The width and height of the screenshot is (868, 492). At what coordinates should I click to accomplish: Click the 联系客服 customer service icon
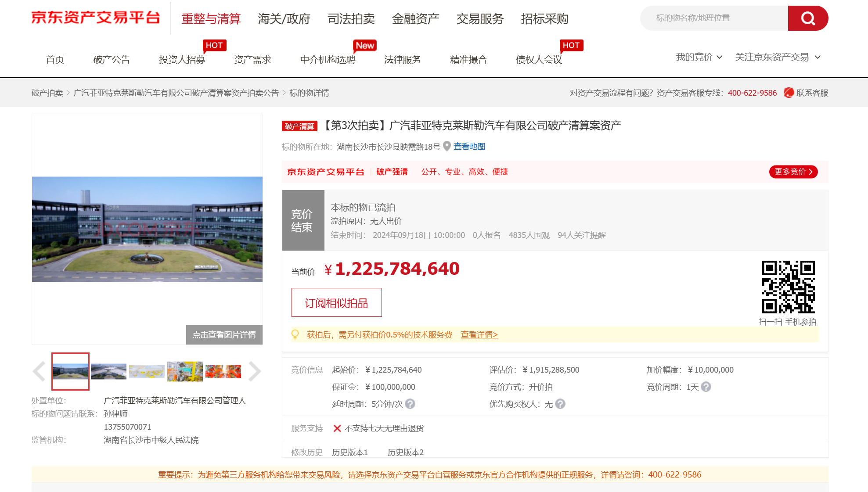pyautogui.click(x=789, y=93)
